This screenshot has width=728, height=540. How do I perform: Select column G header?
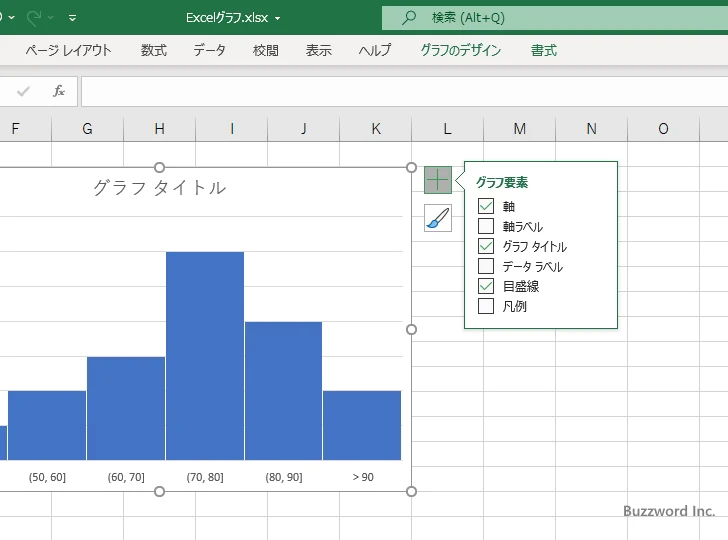(87, 129)
